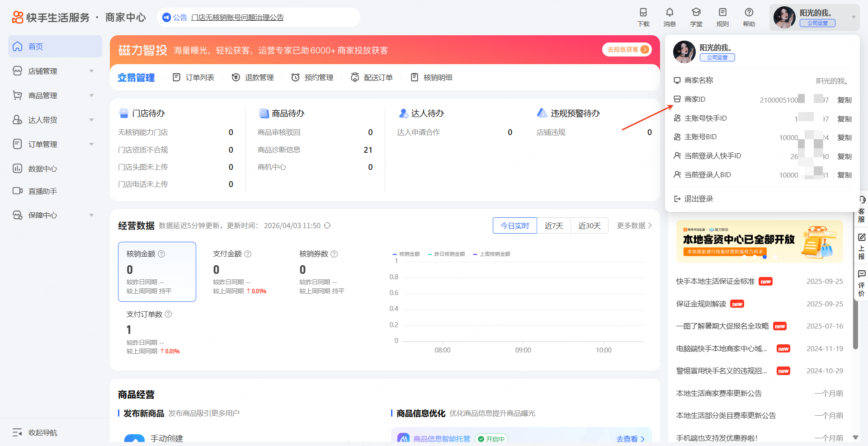Open 评价 feedback floating icon
868x446 pixels.
click(862, 283)
